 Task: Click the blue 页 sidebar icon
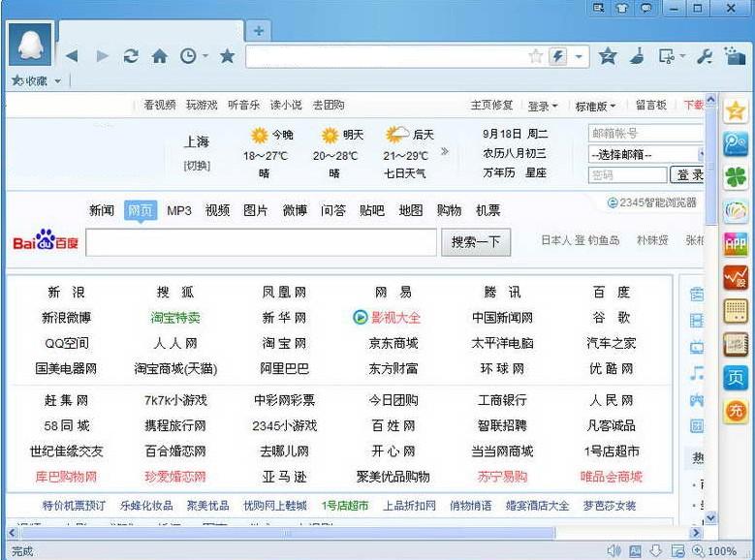click(x=736, y=378)
